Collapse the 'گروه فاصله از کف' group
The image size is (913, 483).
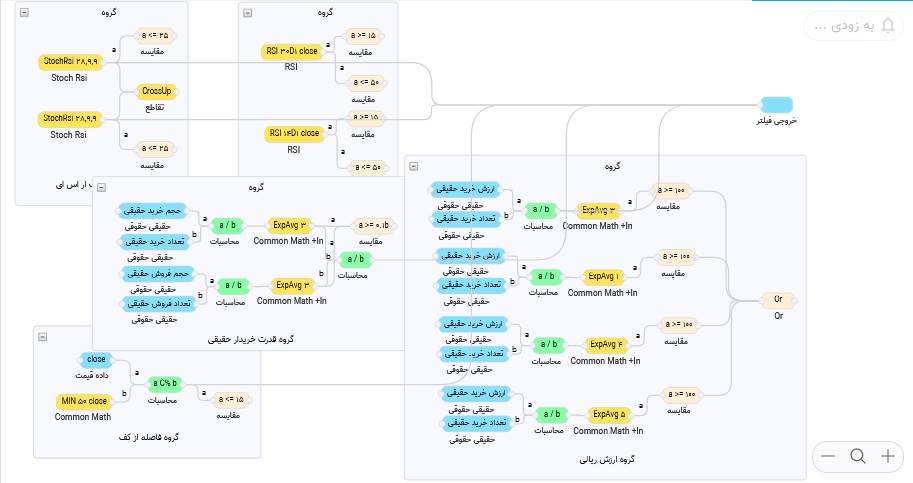click(x=43, y=337)
